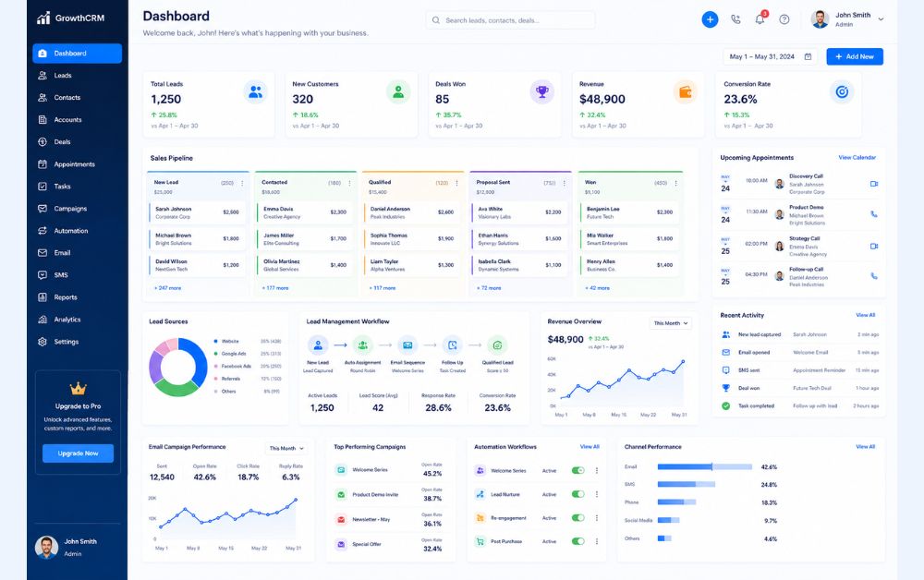Click the Welcome Series campaign icon
The image size is (924, 580).
341,470
